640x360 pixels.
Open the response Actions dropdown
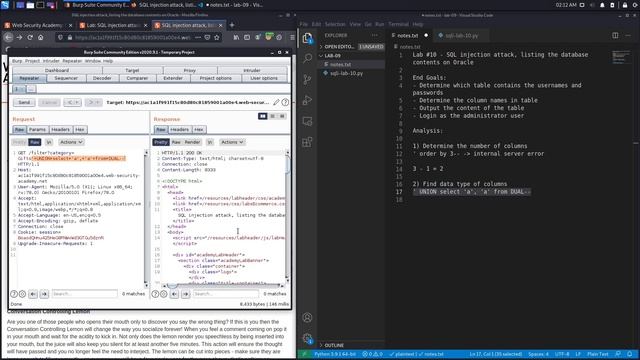[232, 142]
